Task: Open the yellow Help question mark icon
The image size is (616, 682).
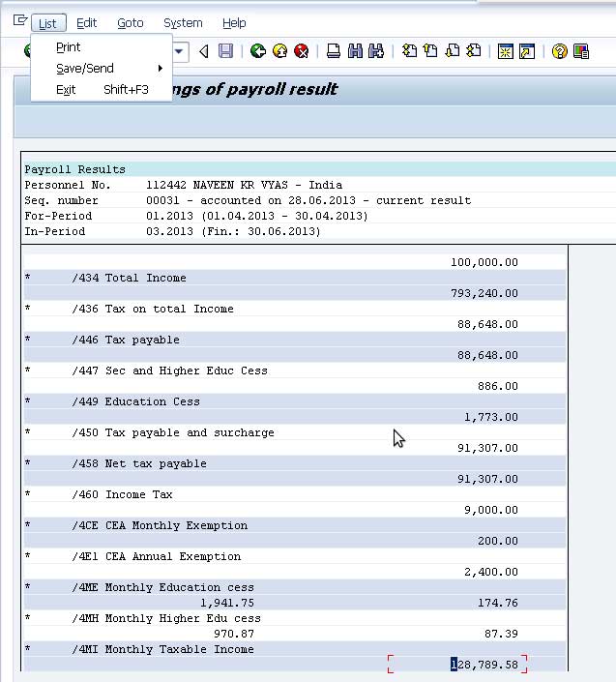Action: coord(560,51)
